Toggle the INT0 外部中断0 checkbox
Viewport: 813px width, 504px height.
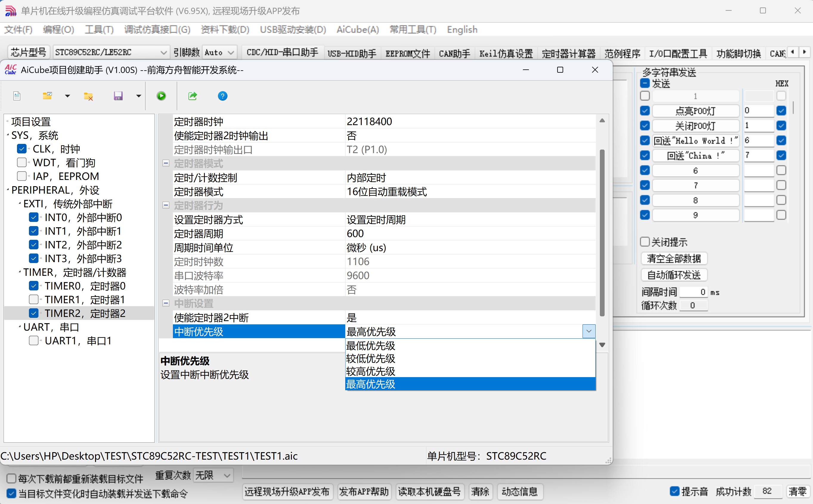click(34, 217)
